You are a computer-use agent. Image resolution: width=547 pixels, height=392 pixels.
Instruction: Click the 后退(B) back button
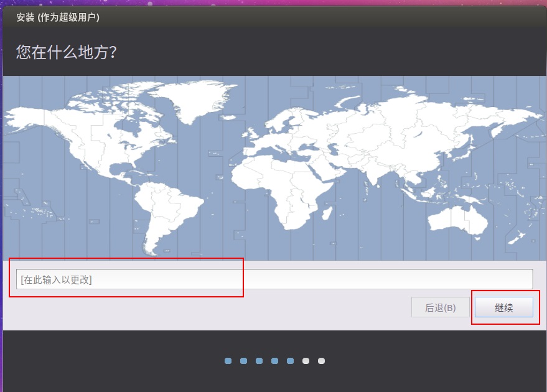pos(440,307)
